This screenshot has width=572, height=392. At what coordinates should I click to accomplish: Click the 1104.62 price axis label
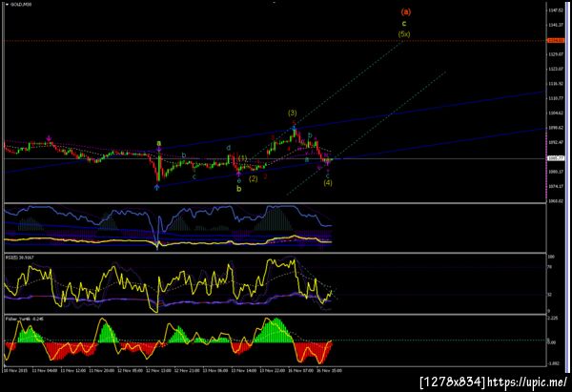tap(556, 113)
